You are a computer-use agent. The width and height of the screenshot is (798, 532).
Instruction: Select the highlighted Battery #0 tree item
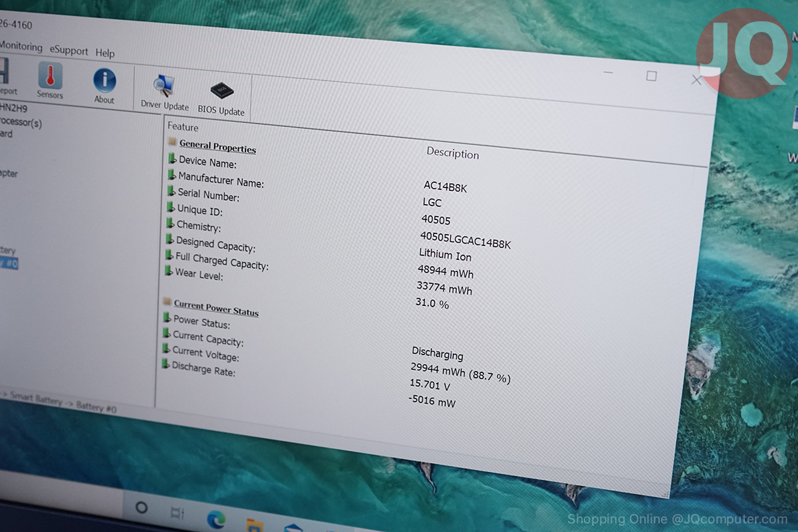coord(8,263)
